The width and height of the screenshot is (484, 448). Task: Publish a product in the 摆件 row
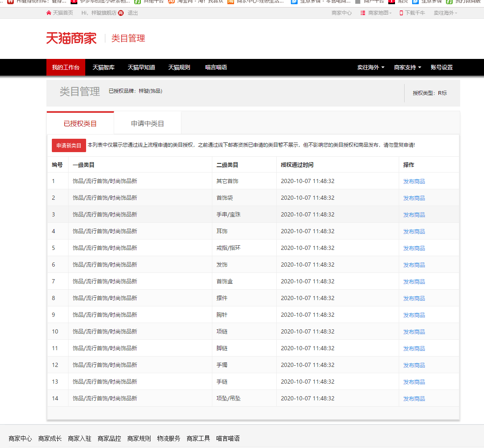414,298
